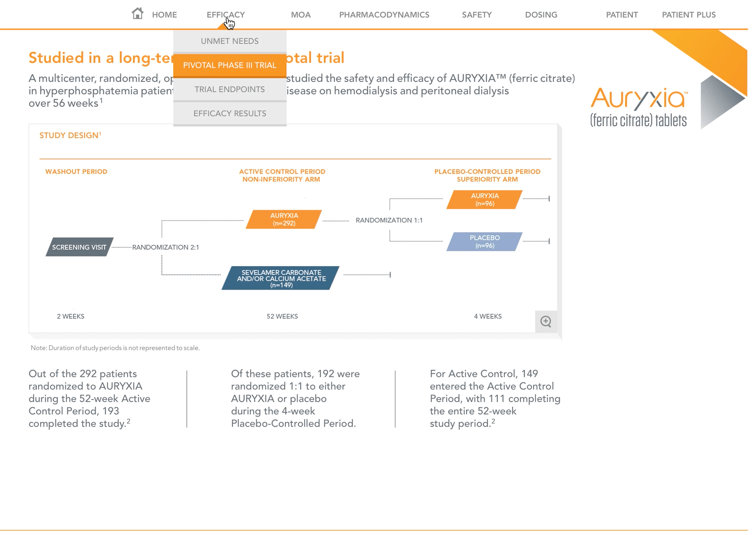Click the Auryxia ferric citrate tablets logo
Viewport: 756px width, 535px height.
(x=639, y=107)
